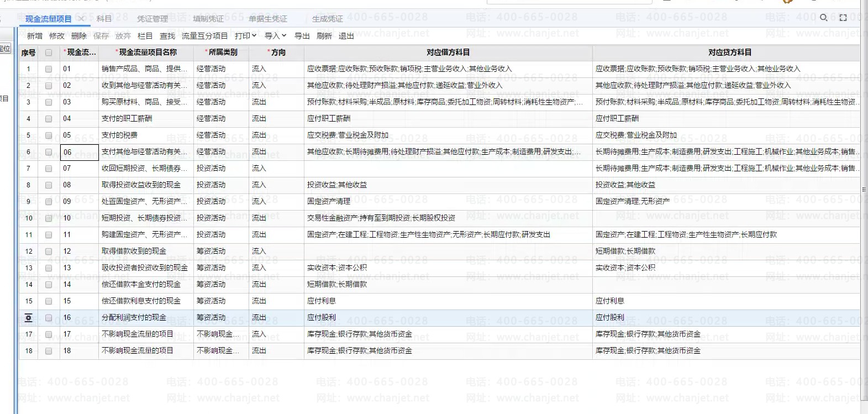This screenshot has height=414, width=868.
Task: Click debit cell 实收资本;资本公积 in row 13
Action: tap(448, 268)
